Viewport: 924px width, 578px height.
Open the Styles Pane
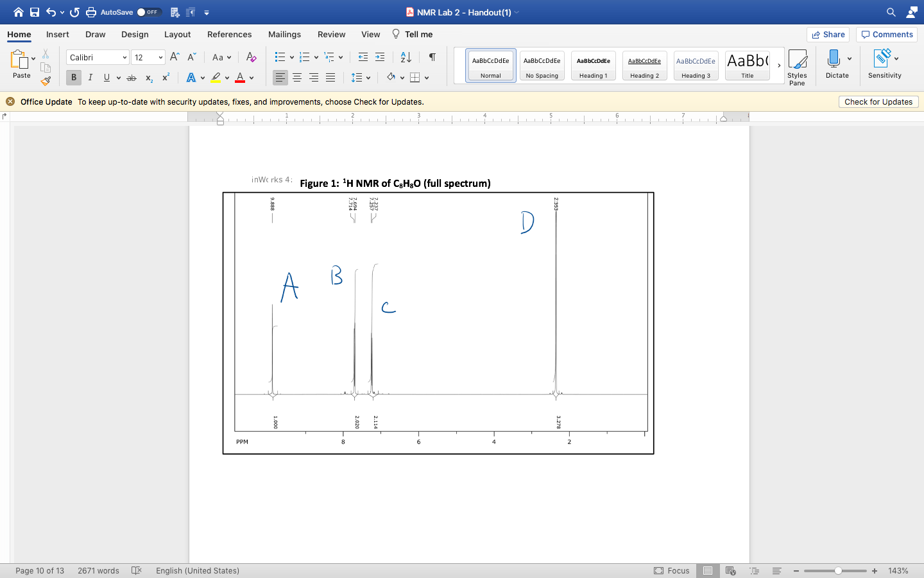point(797,64)
